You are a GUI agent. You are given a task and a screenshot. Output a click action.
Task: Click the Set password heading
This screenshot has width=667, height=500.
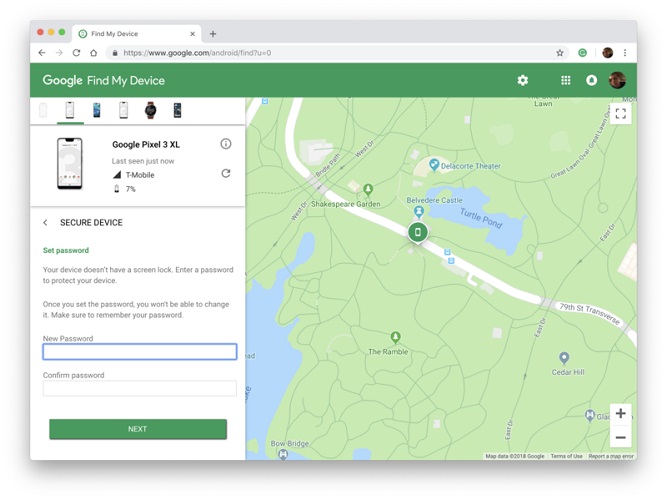[x=66, y=250]
